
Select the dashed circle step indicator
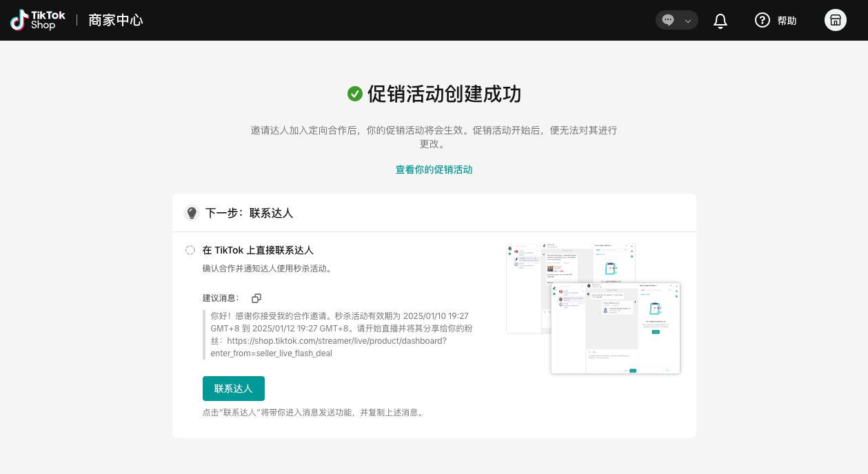click(190, 250)
